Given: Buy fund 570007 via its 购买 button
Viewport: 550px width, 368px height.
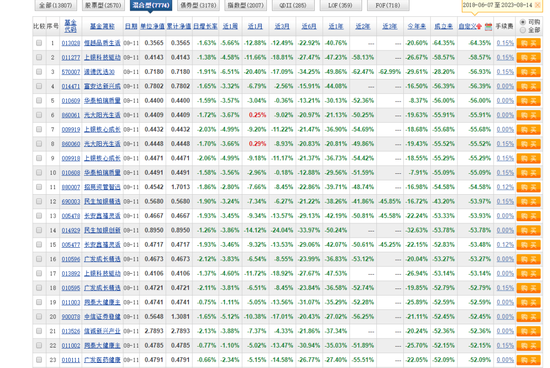Looking at the screenshot, I should (x=528, y=72).
